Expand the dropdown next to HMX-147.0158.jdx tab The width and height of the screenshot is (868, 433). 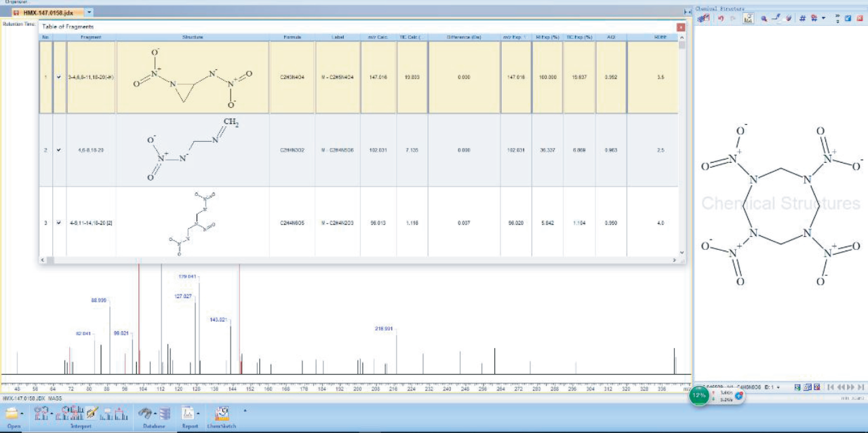pos(90,13)
